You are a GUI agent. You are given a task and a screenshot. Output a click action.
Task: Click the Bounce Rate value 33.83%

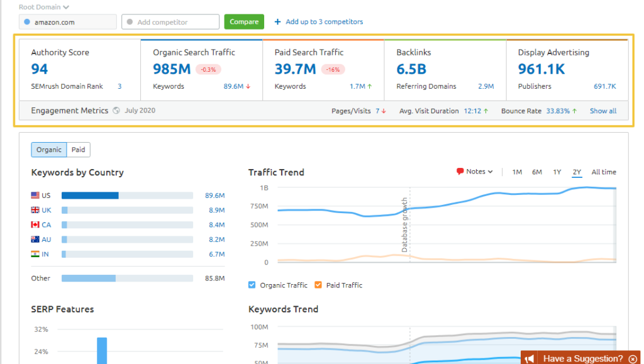tap(558, 111)
